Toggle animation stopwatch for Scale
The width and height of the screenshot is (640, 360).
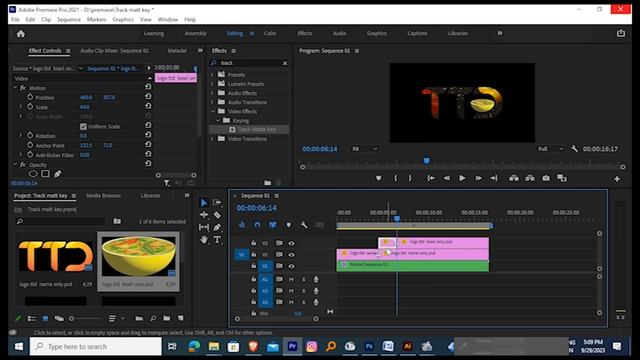[30, 107]
